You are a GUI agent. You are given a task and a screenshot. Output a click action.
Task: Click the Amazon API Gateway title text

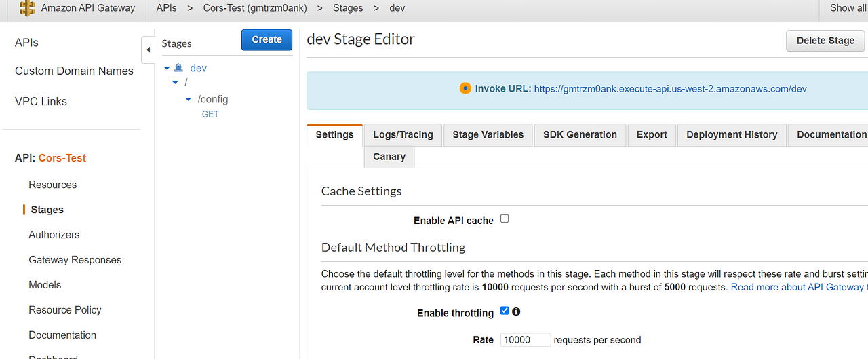click(88, 8)
